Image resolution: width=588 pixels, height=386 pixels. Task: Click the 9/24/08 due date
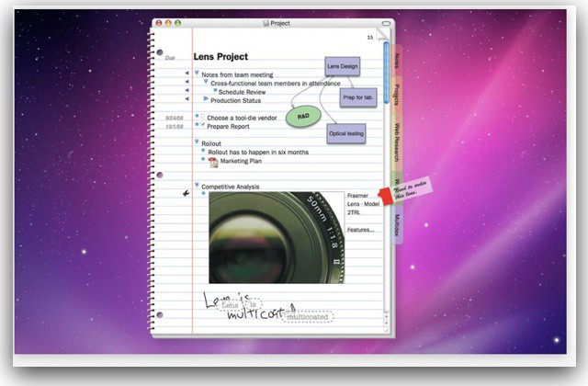pos(175,119)
